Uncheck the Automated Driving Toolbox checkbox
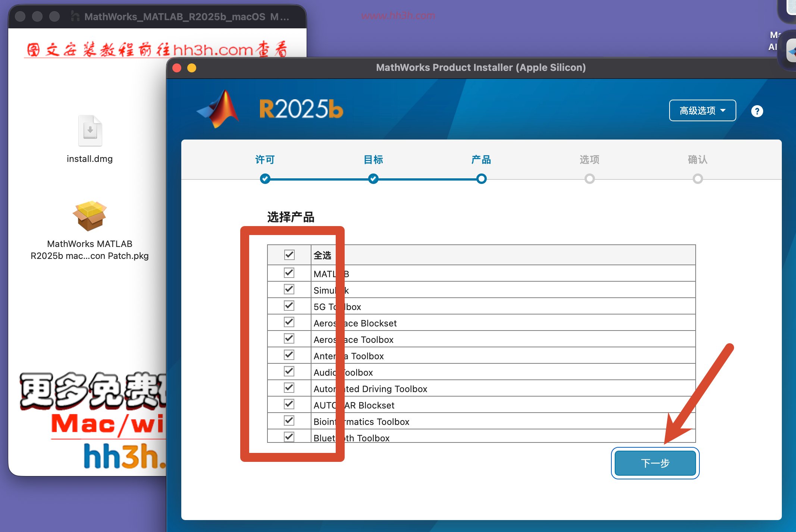 click(x=289, y=388)
